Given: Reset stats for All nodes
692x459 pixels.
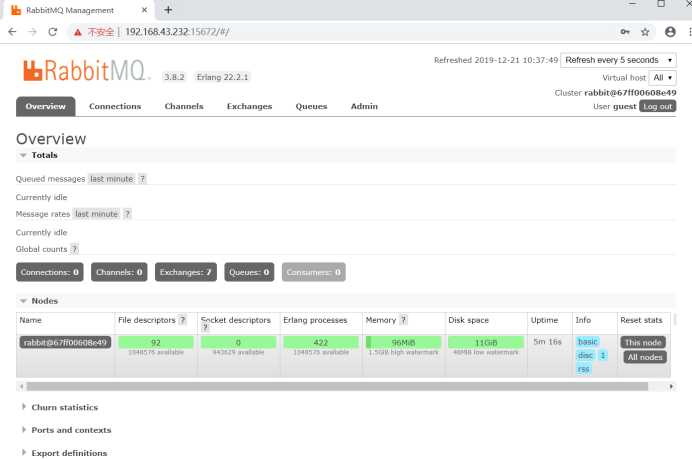Looking at the screenshot, I should pos(645,357).
